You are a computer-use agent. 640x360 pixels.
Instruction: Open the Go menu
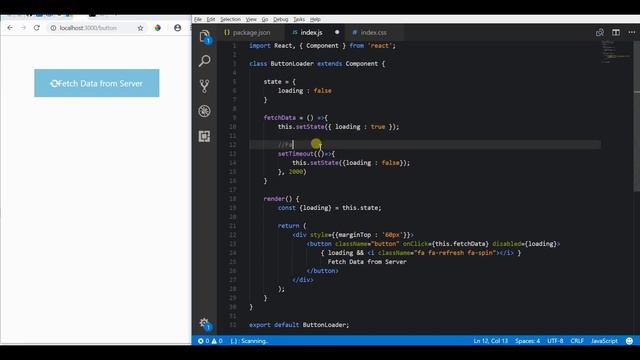click(x=265, y=19)
